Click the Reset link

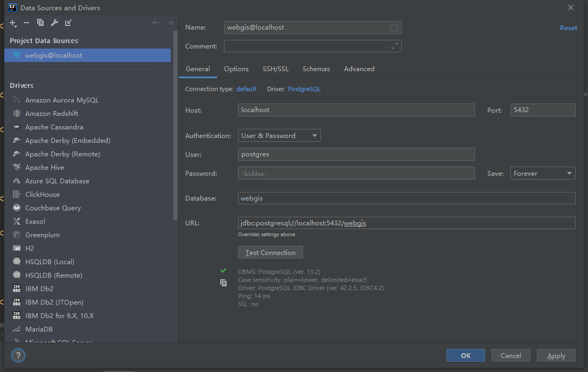[568, 28]
